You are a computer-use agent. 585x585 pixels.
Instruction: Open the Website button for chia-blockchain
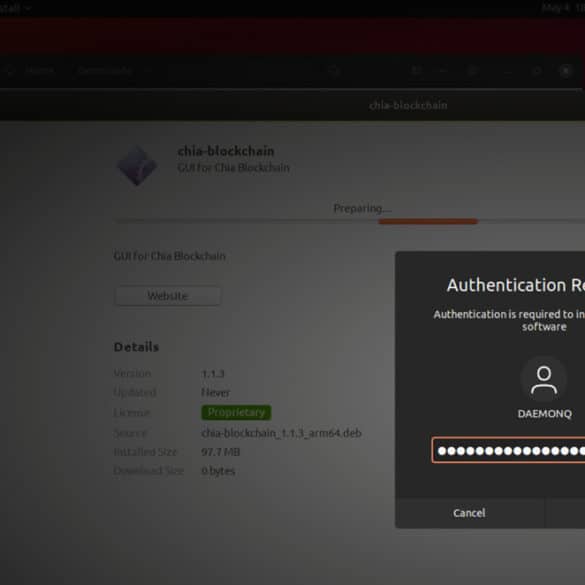(168, 296)
